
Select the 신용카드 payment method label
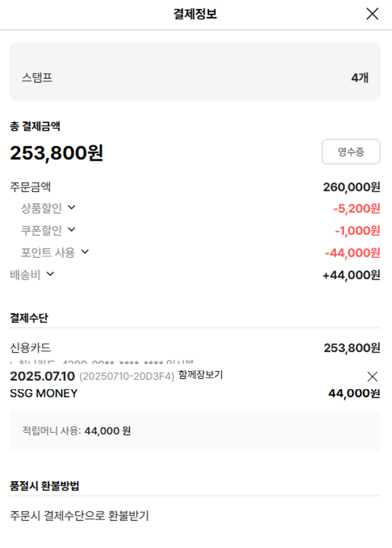coord(30,348)
